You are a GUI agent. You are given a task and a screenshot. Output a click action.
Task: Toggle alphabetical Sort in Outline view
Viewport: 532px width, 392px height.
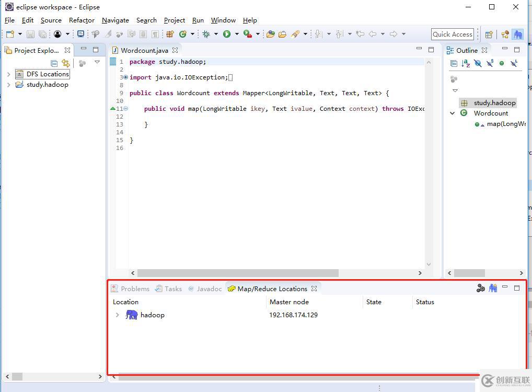(x=466, y=63)
